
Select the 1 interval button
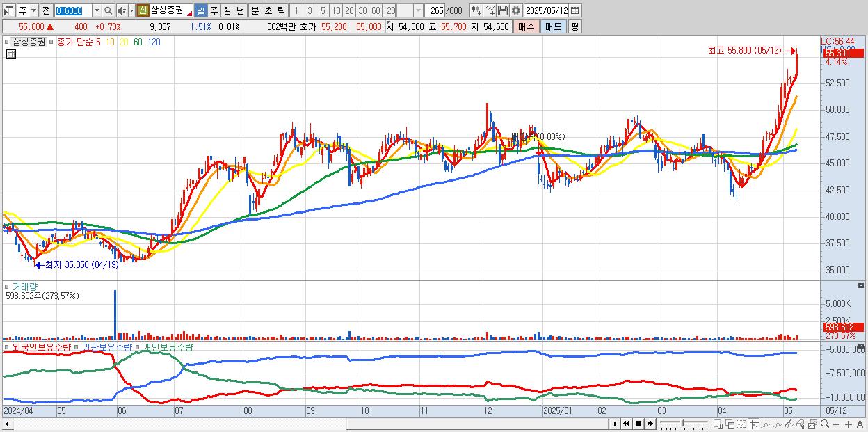296,10
